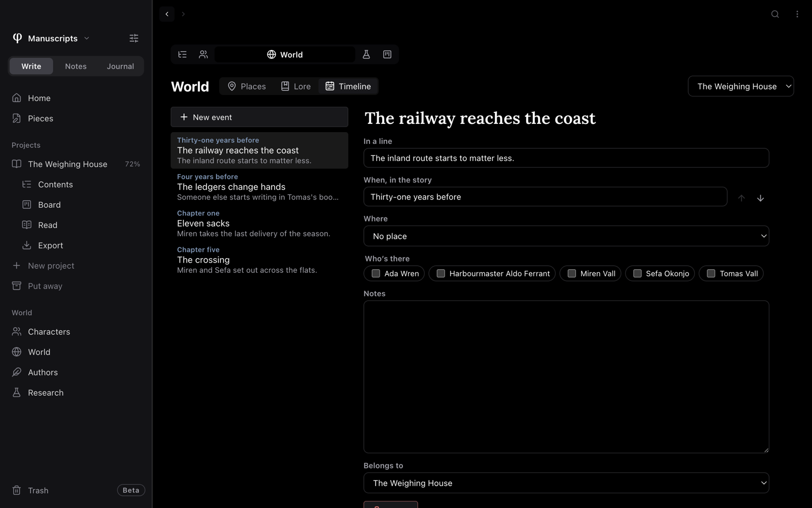
Task: Open the sidebar filter settings icon
Action: (134, 38)
